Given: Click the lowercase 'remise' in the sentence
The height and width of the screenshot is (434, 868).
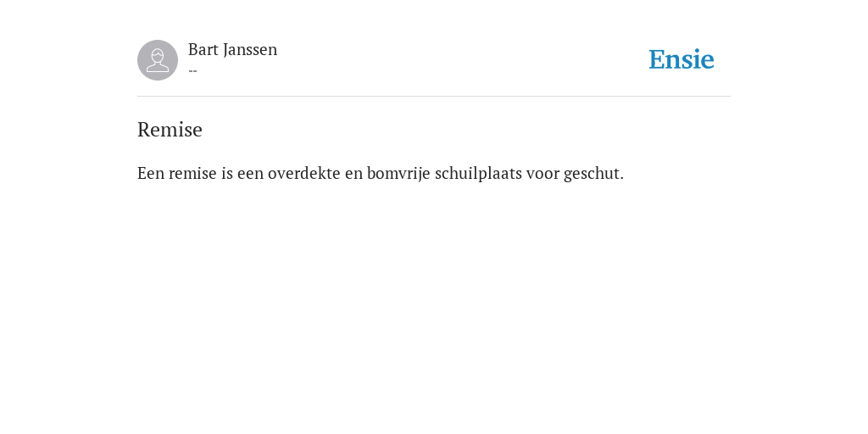Looking at the screenshot, I should 192,173.
